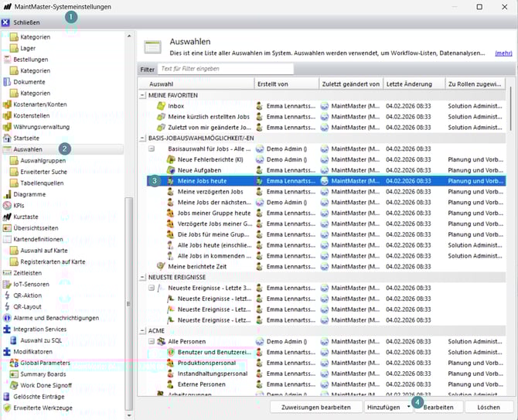Open the QR-Aktion icon
Viewport: 518px width, 420px height.
pos(7,295)
